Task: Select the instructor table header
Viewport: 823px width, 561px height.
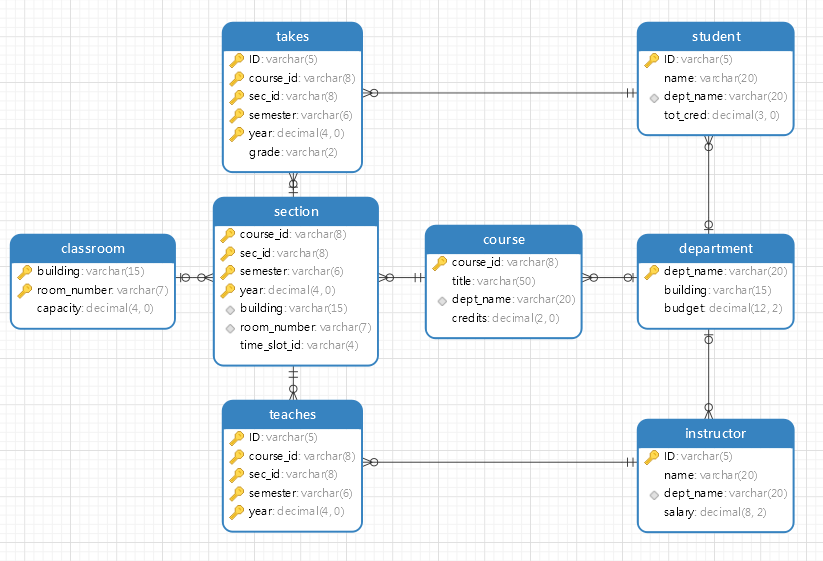Action: (716, 433)
